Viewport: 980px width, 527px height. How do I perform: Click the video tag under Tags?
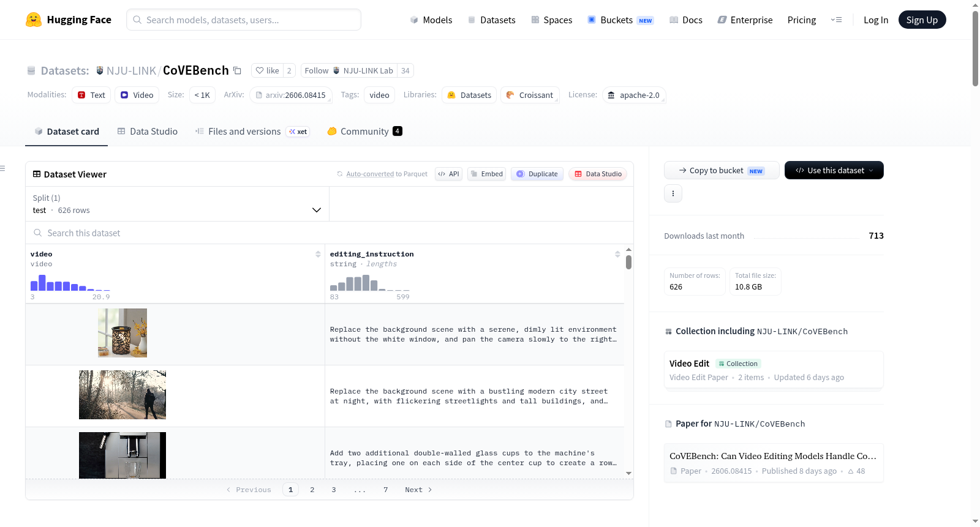click(x=380, y=95)
